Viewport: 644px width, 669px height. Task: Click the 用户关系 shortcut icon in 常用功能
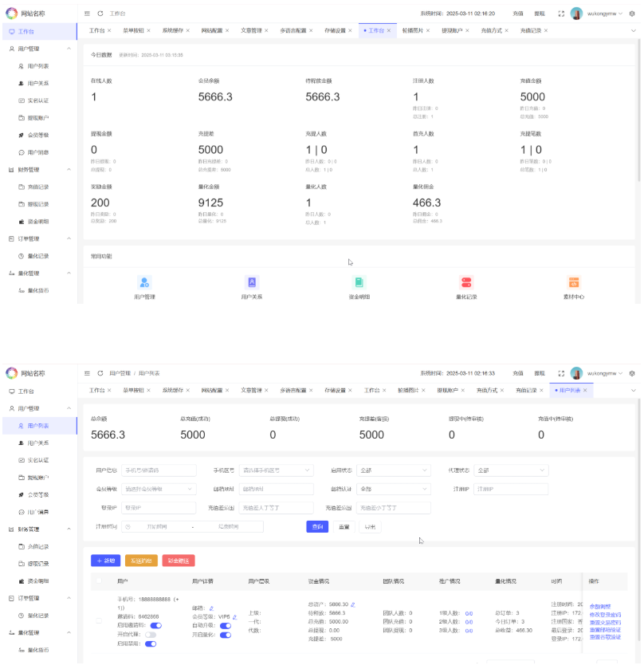click(252, 282)
